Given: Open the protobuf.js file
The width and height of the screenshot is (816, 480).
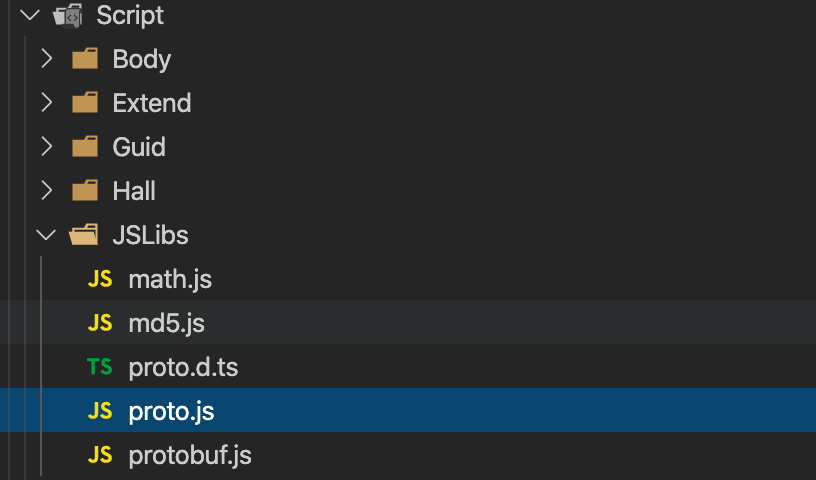Looking at the screenshot, I should click(x=190, y=456).
